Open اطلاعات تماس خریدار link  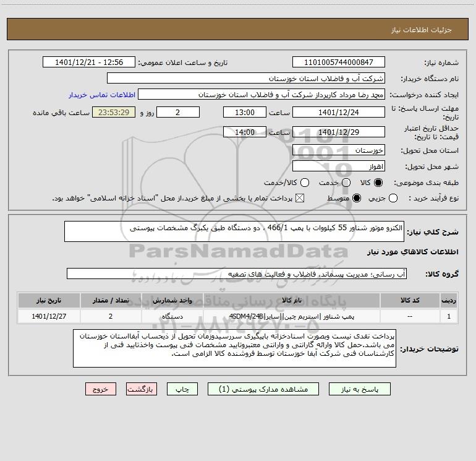tap(102, 95)
